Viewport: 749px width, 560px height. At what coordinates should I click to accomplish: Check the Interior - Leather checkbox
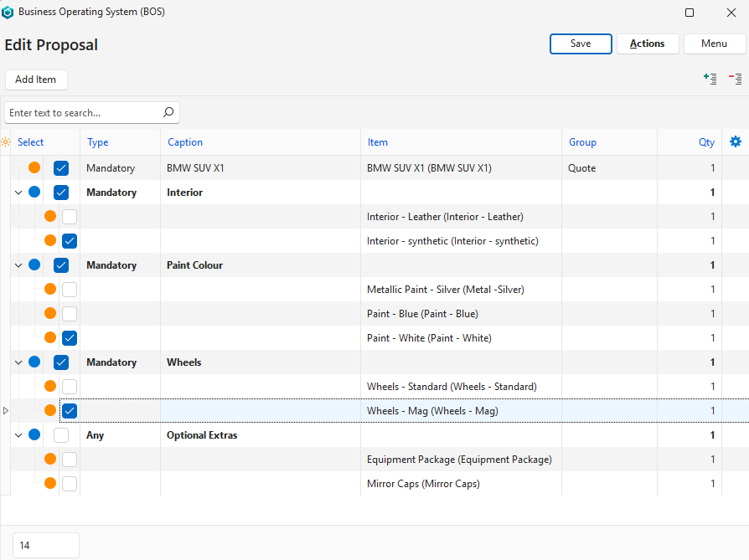point(70,217)
